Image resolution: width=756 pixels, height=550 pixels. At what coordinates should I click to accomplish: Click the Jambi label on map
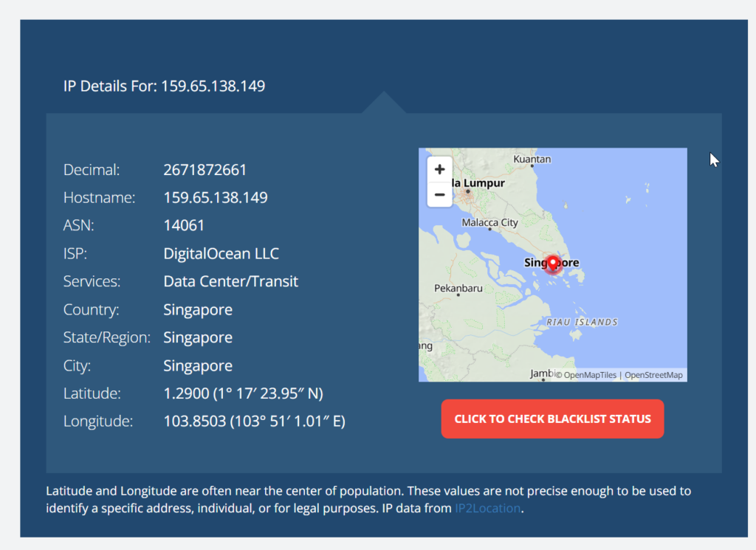coord(541,374)
